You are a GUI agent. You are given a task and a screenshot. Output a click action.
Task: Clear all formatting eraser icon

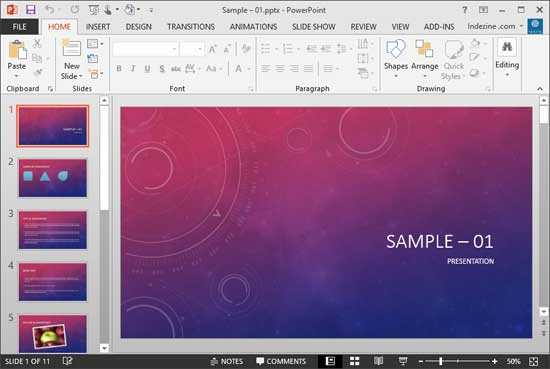pyautogui.click(x=246, y=49)
